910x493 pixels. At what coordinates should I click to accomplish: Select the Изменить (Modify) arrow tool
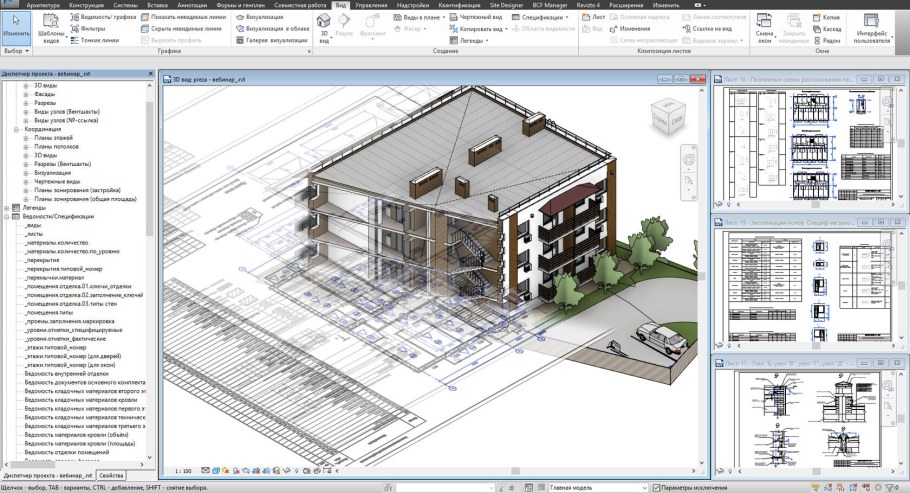click(16, 27)
